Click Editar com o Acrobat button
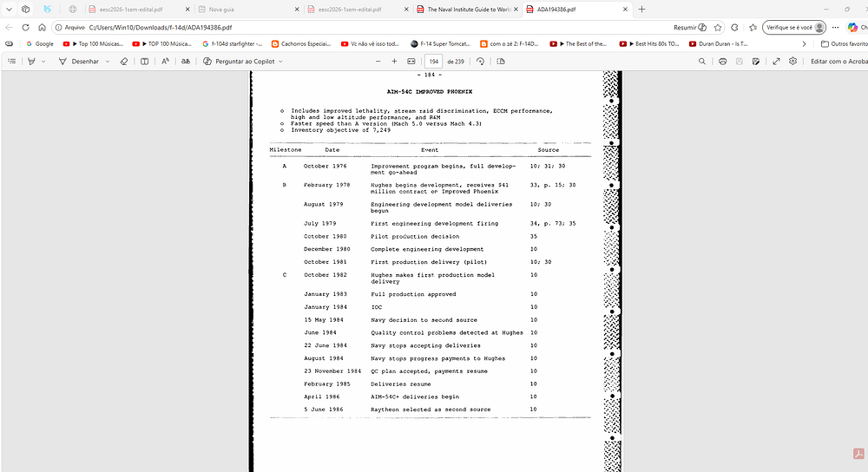868x472 pixels. point(838,62)
